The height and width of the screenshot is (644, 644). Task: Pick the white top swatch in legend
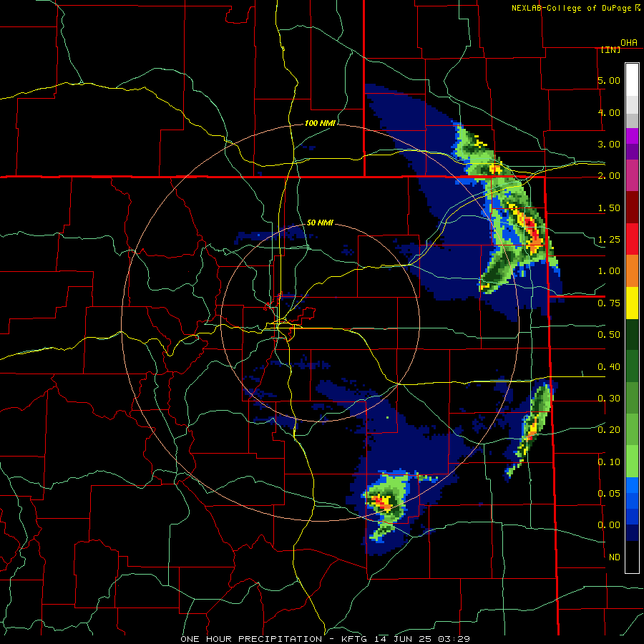[632, 80]
